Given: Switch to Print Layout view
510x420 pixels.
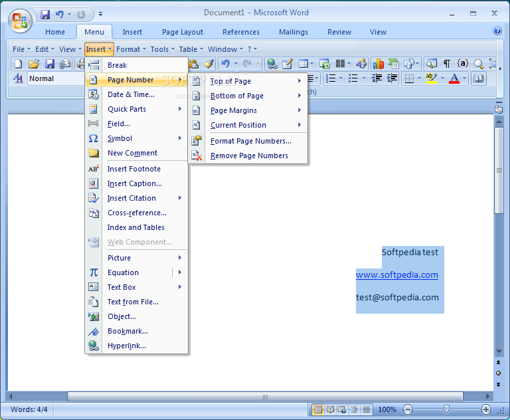Looking at the screenshot, I should coord(318,409).
